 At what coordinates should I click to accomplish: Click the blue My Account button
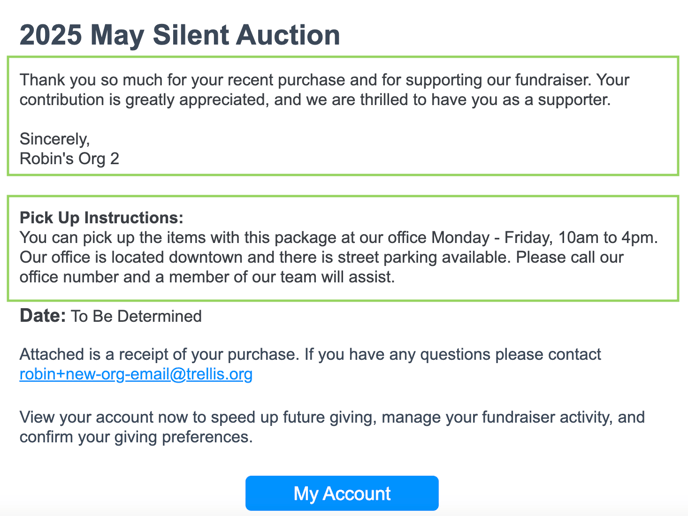(x=342, y=493)
